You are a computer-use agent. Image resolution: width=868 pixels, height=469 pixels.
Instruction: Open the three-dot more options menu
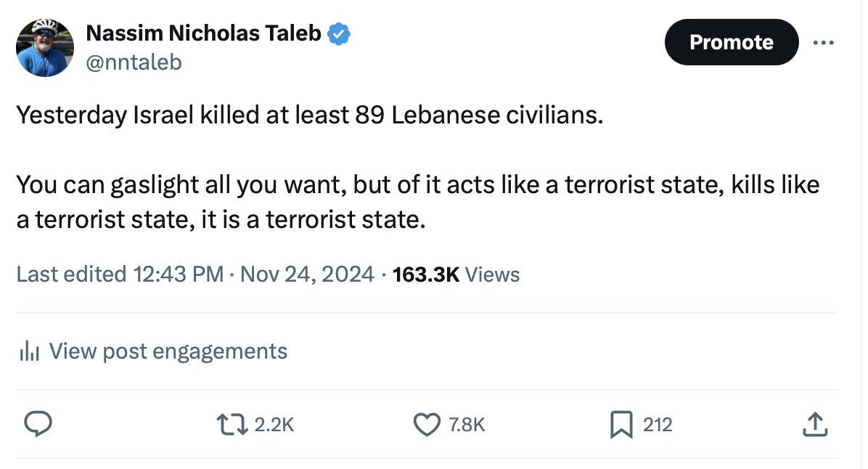point(824,42)
